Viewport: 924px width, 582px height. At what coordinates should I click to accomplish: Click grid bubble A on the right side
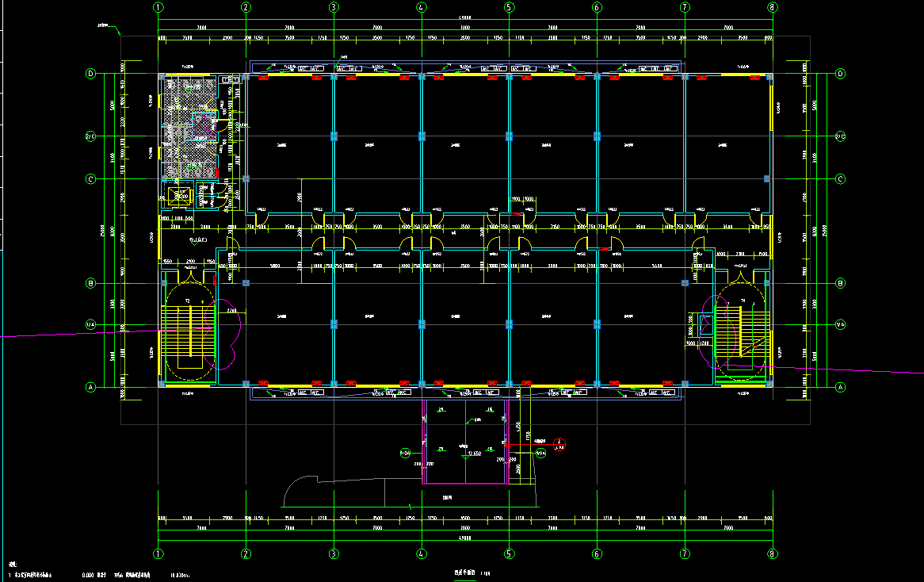pyautogui.click(x=840, y=387)
